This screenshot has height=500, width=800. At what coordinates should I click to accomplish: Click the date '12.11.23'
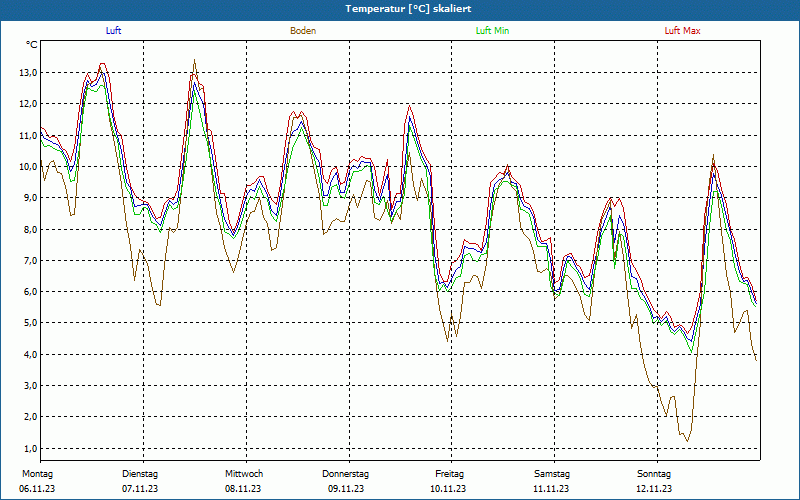pos(654,489)
